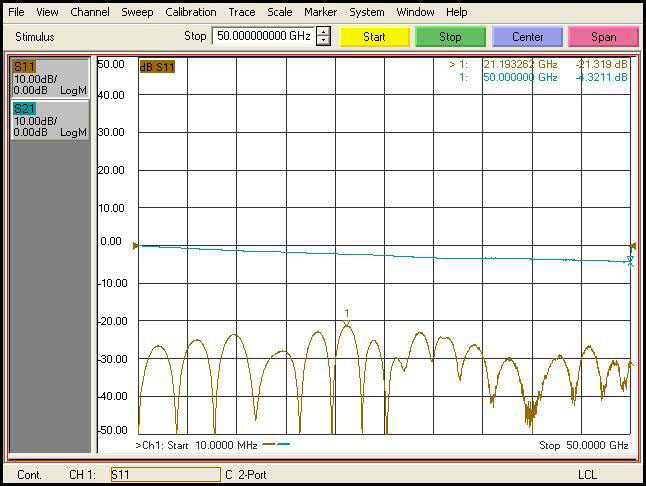
Task: Click the 50.00 y-axis label
Action: click(111, 64)
